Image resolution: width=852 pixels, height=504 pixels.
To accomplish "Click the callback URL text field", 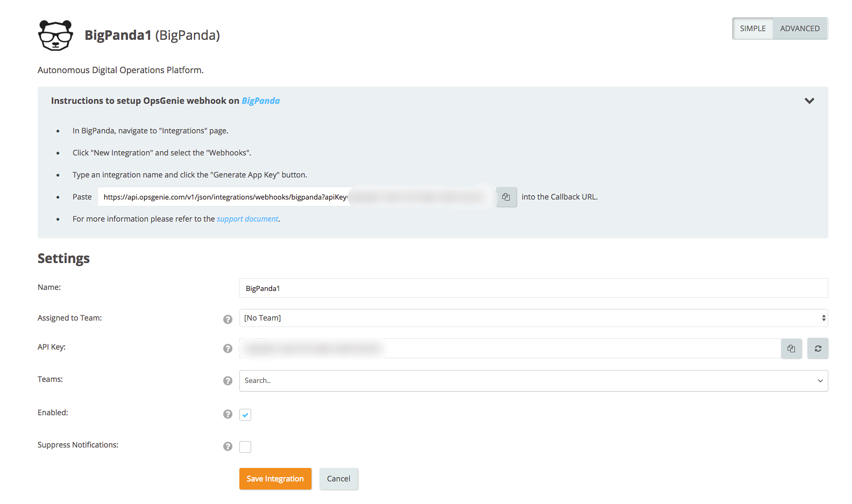I will click(x=296, y=197).
